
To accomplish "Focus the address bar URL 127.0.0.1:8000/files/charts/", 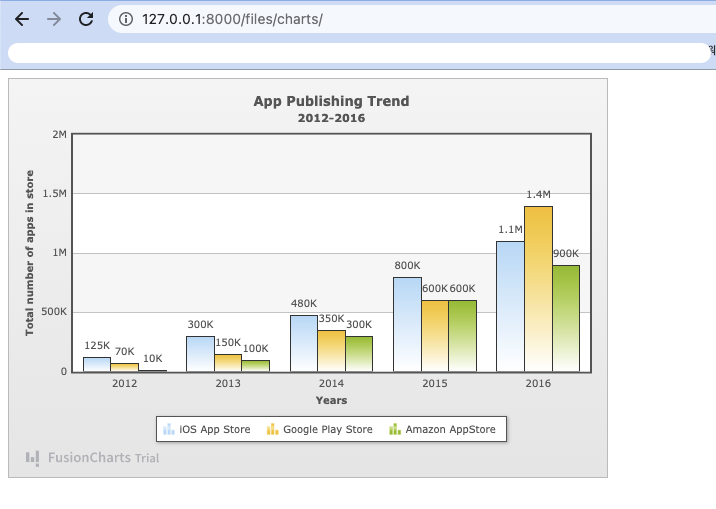I will [232, 19].
